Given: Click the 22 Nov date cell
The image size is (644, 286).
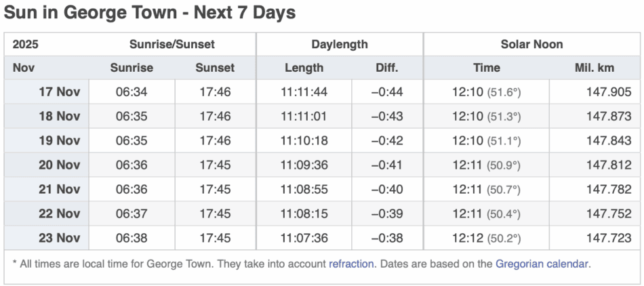Looking at the screenshot, I should 59,214.
